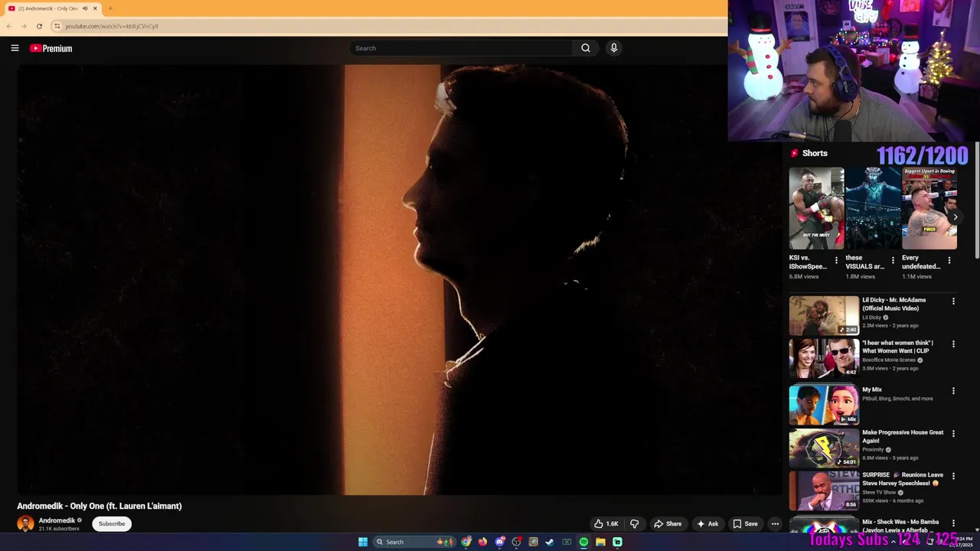This screenshot has height=551, width=980.
Task: Open options for Steve Harvey Reunions video
Action: (953, 476)
